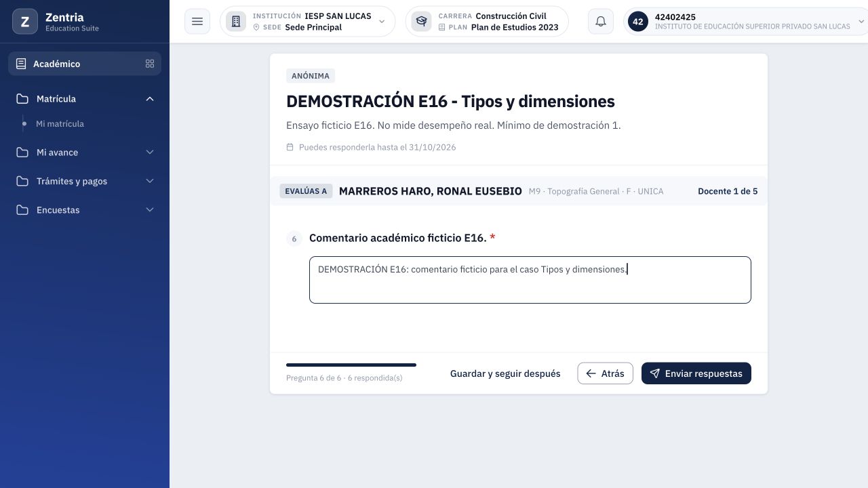The width and height of the screenshot is (868, 488).
Task: Click the Topografía General course details
Action: pyautogui.click(x=596, y=191)
